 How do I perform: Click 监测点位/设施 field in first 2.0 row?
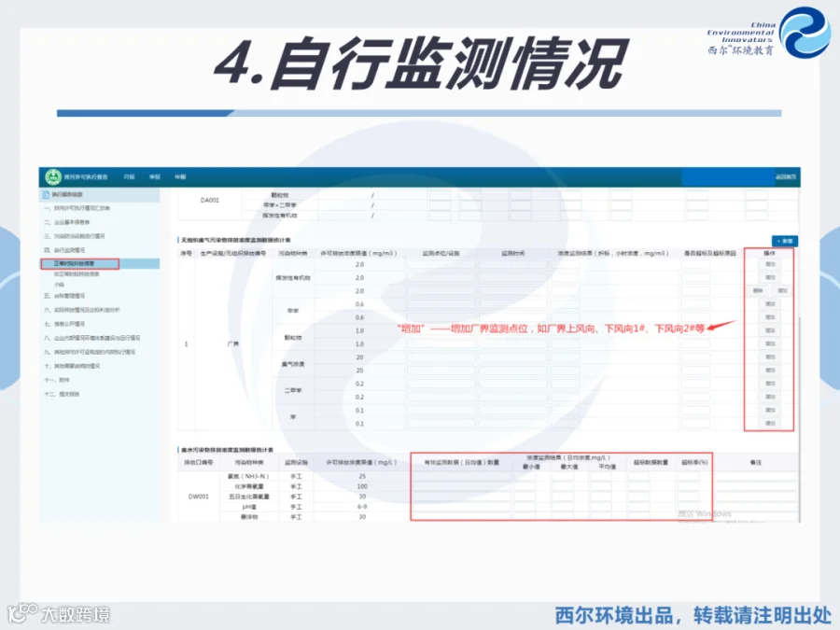(x=441, y=265)
